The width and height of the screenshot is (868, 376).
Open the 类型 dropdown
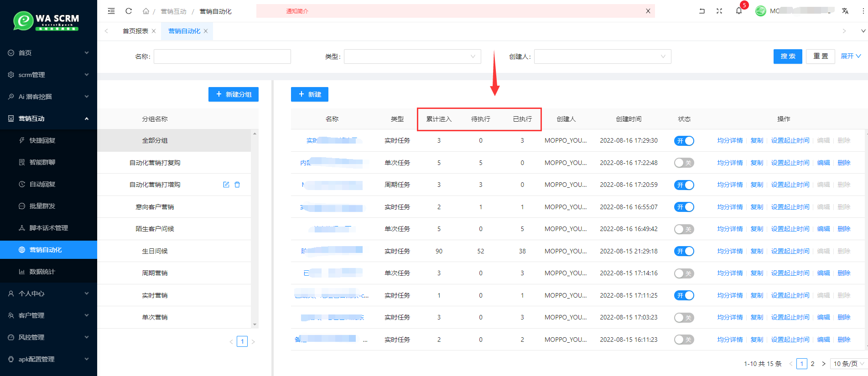(x=412, y=57)
